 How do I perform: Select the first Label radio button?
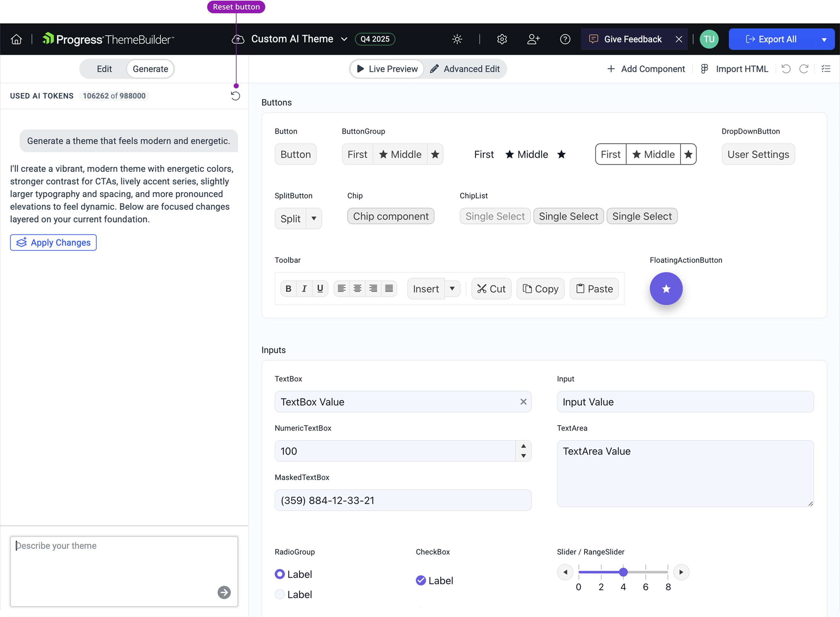tap(280, 574)
